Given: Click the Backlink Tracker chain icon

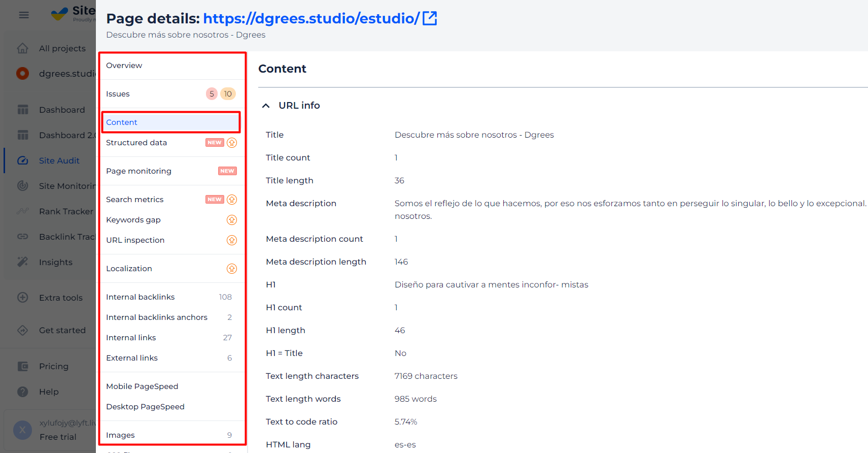Looking at the screenshot, I should click(23, 237).
